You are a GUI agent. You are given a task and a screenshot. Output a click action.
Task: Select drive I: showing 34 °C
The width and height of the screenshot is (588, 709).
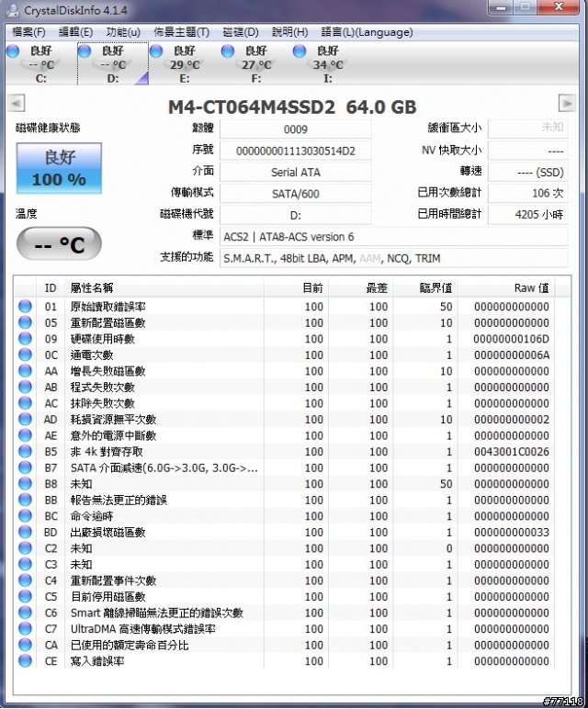pyautogui.click(x=327, y=63)
